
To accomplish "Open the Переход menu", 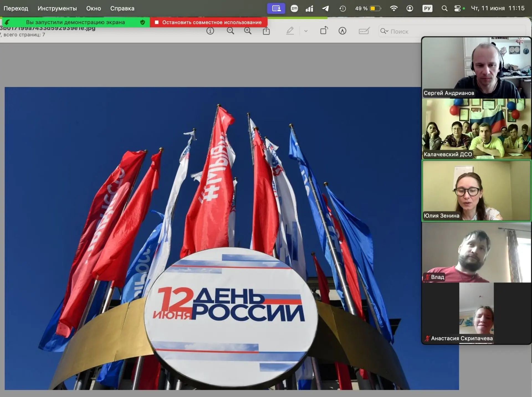I will pos(16,8).
